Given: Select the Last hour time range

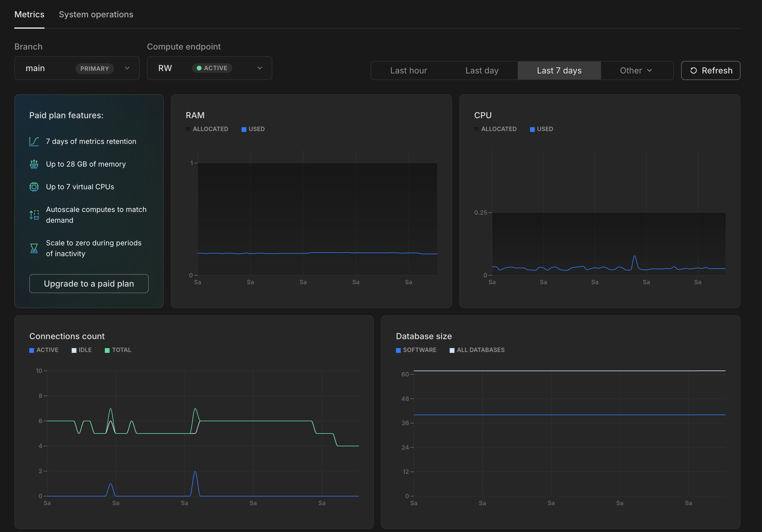Looking at the screenshot, I should coord(408,70).
